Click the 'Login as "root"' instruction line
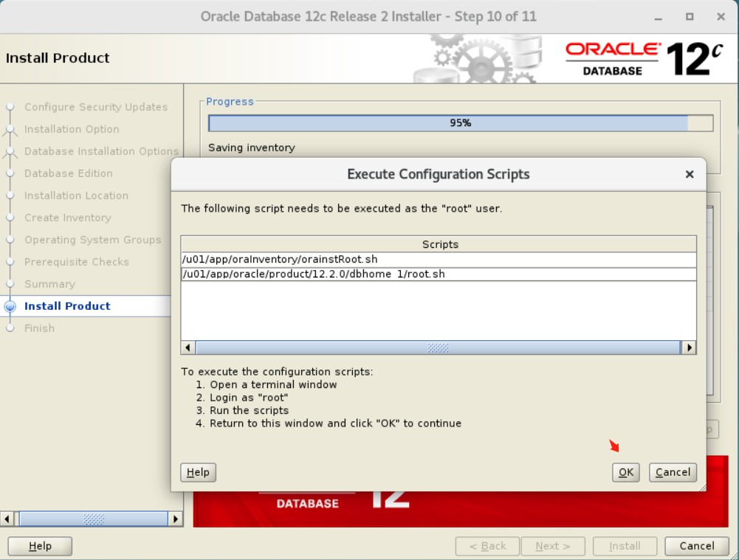The width and height of the screenshot is (739, 560). [241, 398]
